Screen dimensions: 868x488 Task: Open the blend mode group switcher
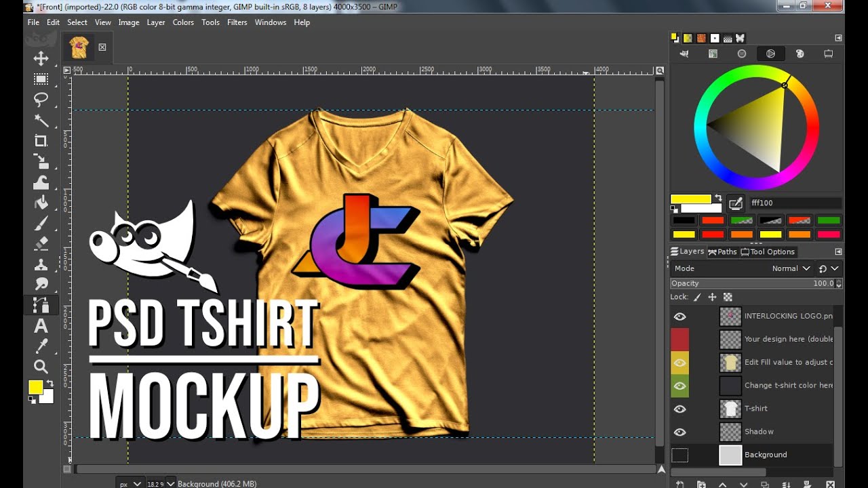pyautogui.click(x=828, y=268)
